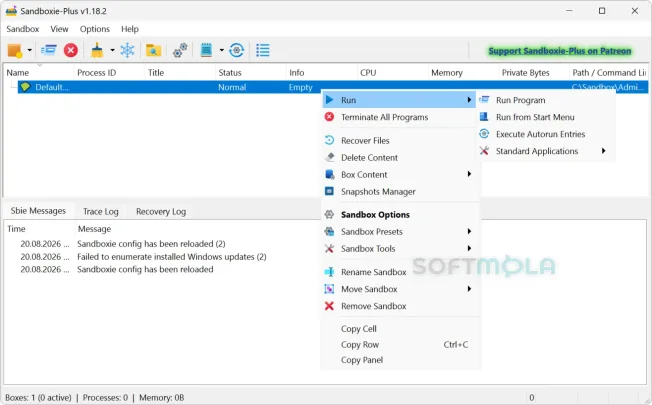652x405 pixels.
Task: Select Recover Files in the context menu
Action: tap(365, 141)
